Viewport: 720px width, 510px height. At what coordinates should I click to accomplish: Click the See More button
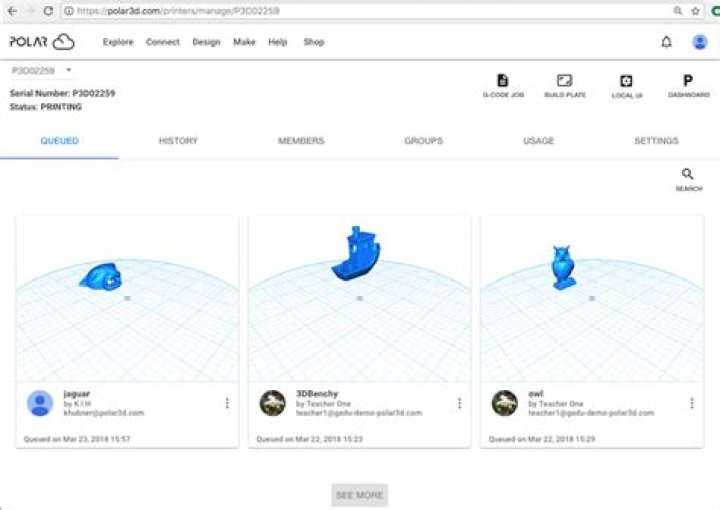coord(359,495)
